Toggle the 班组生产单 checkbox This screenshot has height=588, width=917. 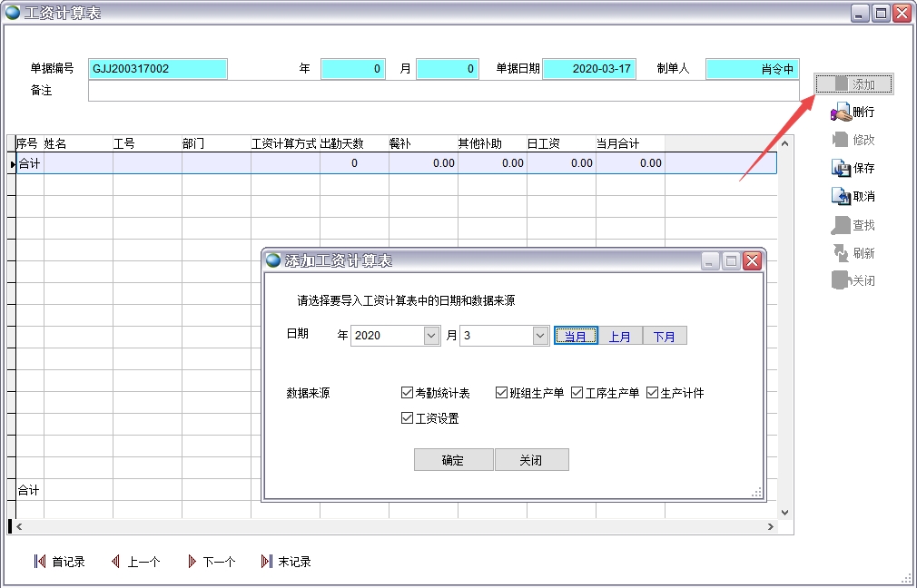[x=501, y=393]
